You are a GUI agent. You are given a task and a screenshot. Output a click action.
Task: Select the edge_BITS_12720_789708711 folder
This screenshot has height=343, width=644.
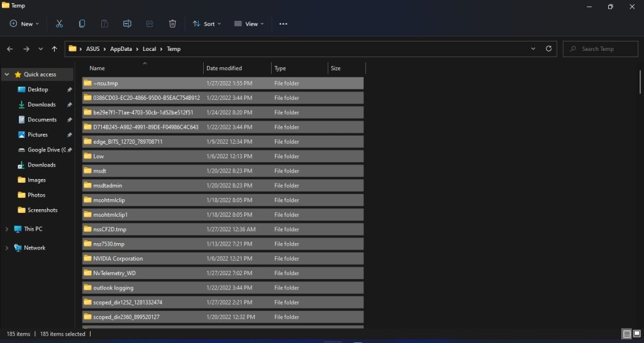point(223,141)
